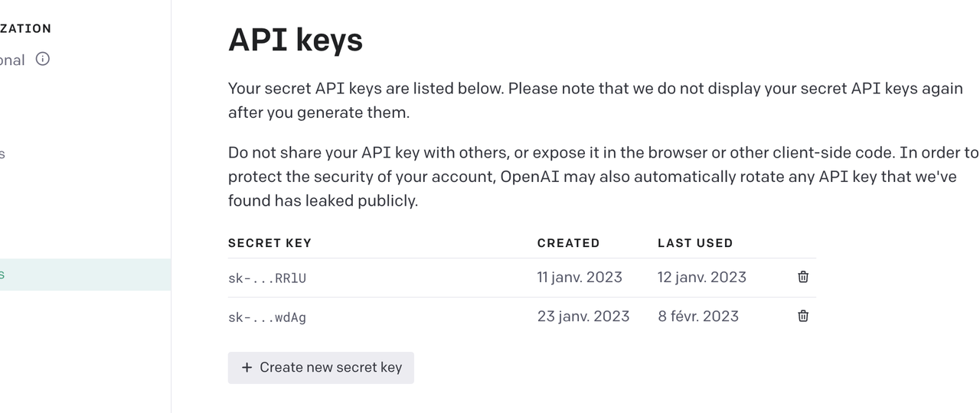980x413 pixels.
Task: Click the last used date 12 janv. 2023
Action: pyautogui.click(x=701, y=277)
